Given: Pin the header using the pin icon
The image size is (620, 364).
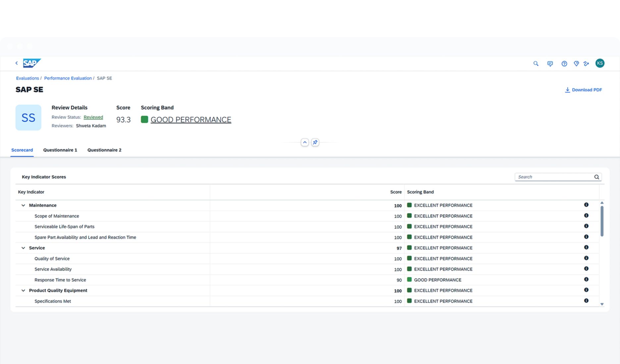Looking at the screenshot, I should click(x=315, y=142).
